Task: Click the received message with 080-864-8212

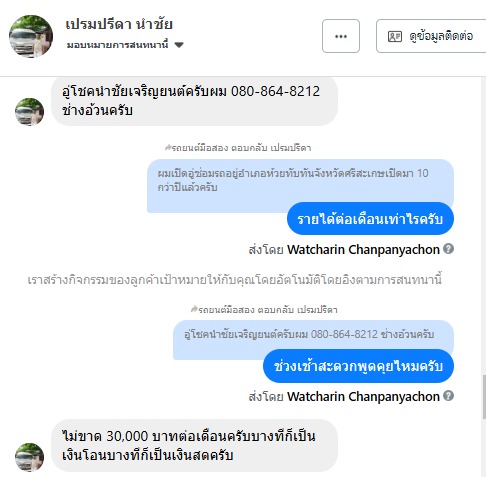Action: coord(194,101)
